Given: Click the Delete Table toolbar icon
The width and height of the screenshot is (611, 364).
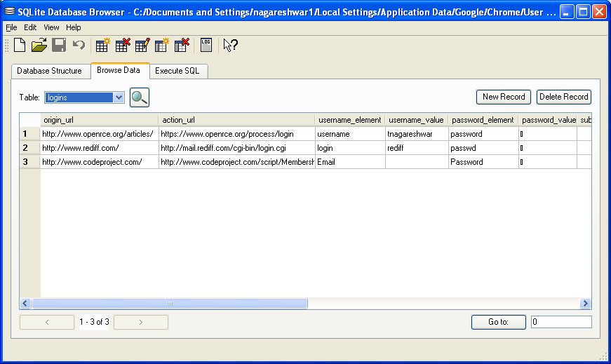Looking at the screenshot, I should [122, 45].
